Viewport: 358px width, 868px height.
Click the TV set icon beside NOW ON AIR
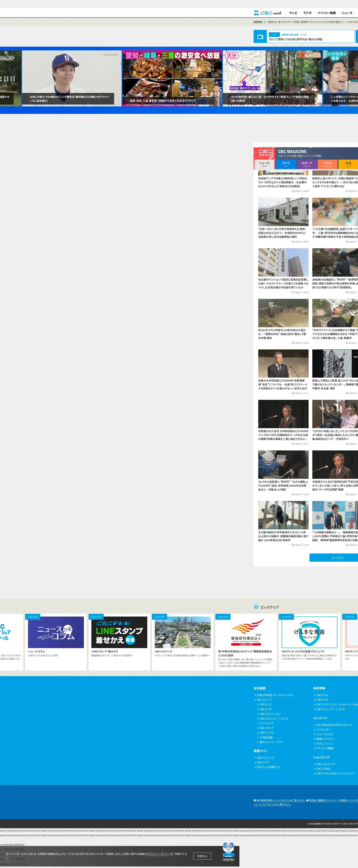pyautogui.click(x=260, y=37)
